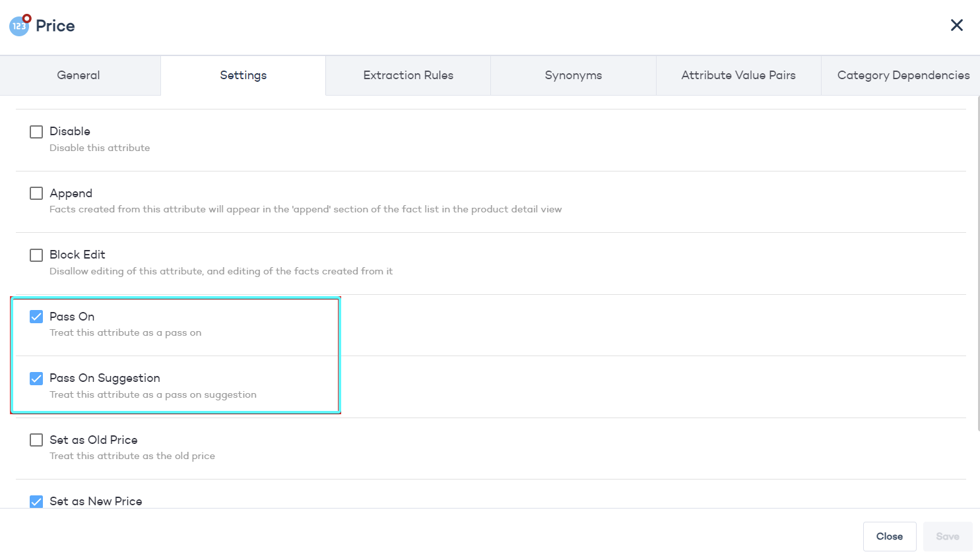
Task: Tick the Block Edit checkbox
Action: click(x=36, y=255)
